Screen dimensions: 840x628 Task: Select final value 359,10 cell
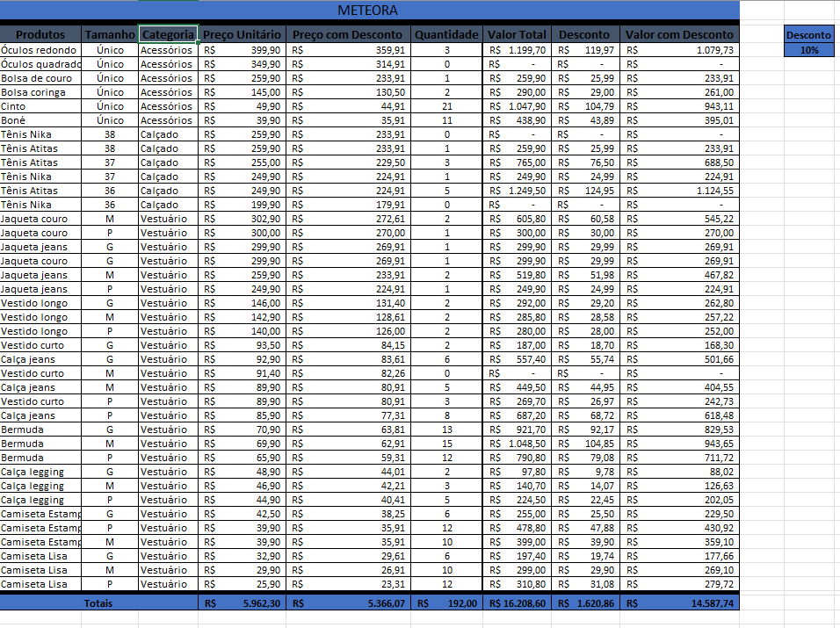coord(680,542)
